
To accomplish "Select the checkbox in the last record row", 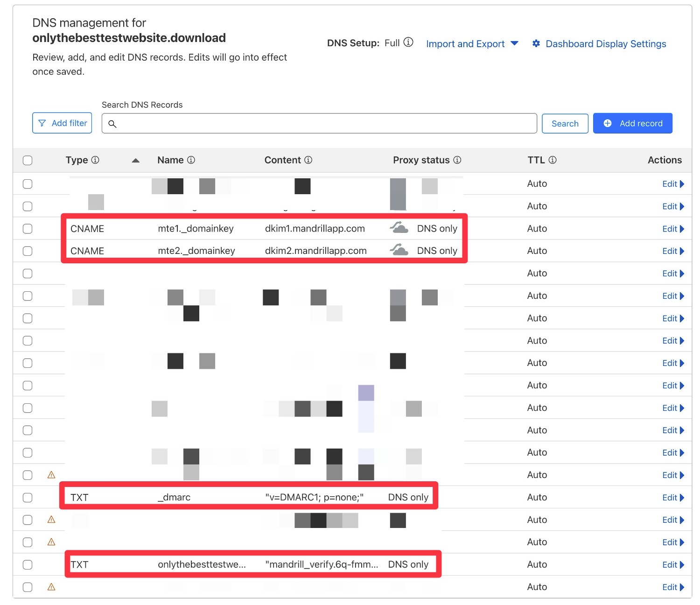I will tap(28, 587).
